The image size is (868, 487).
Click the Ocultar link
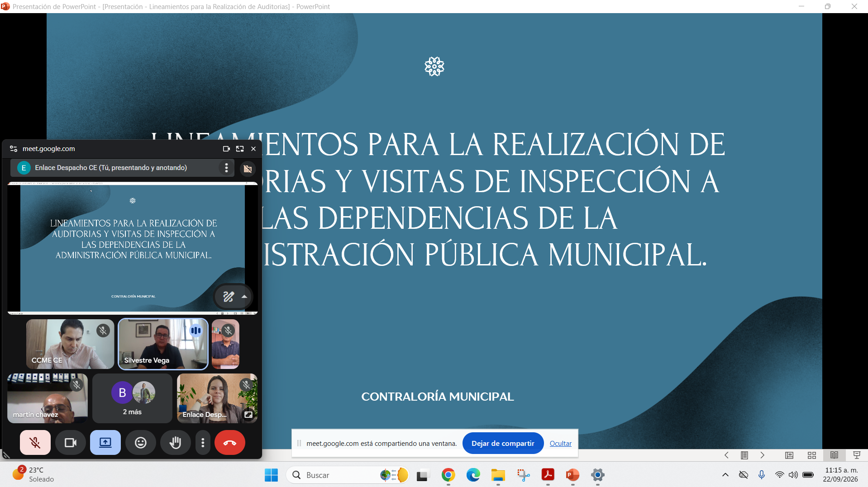[560, 444]
